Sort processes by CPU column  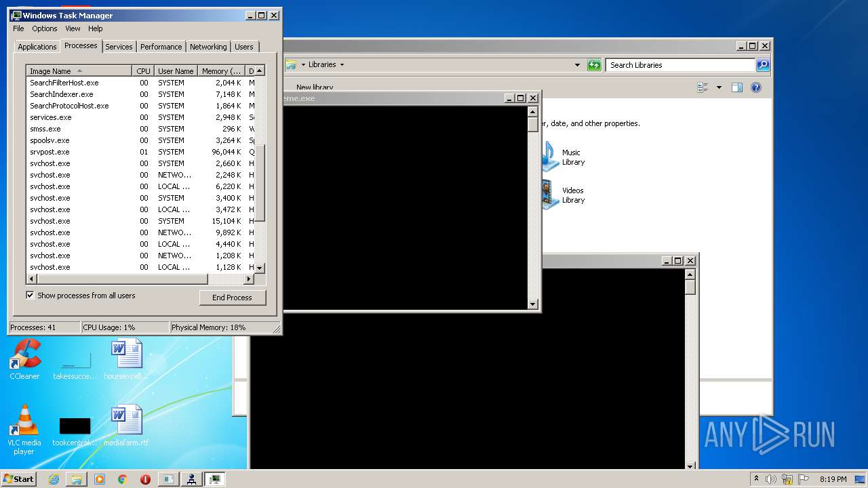[x=142, y=71]
